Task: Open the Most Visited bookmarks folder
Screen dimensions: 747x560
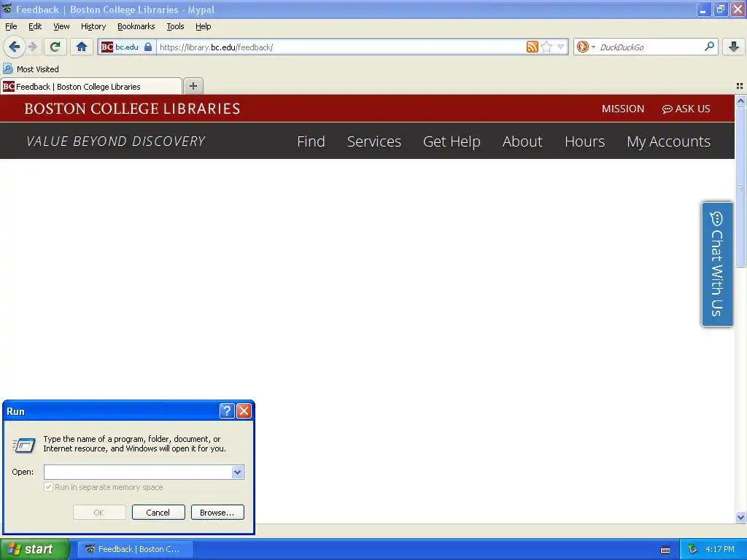Action: (31, 69)
